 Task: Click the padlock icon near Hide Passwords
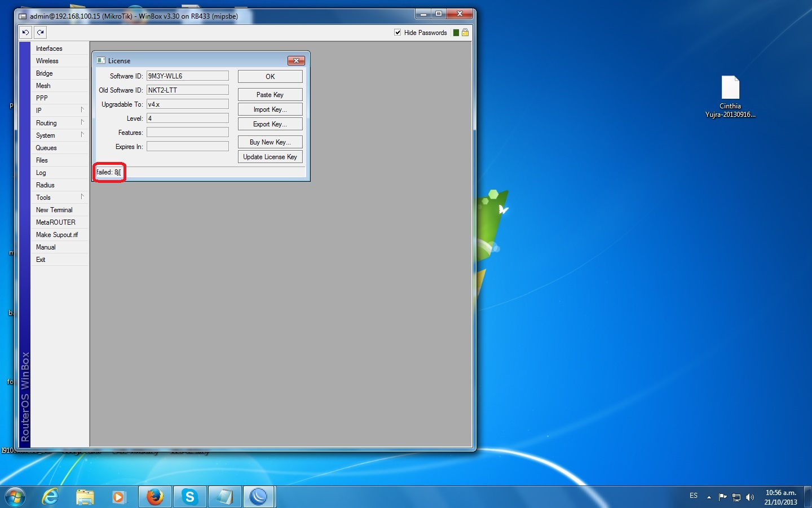[x=465, y=33]
